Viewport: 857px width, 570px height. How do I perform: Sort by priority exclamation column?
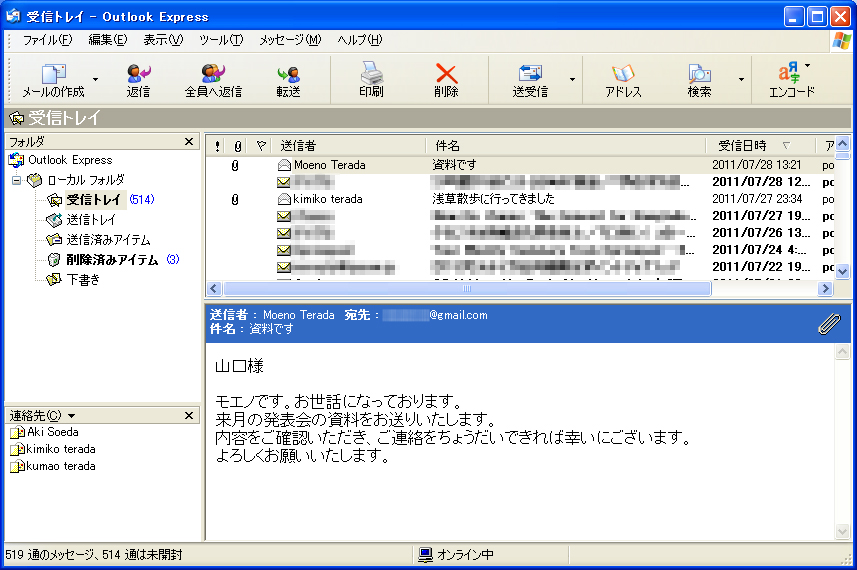pos(218,146)
